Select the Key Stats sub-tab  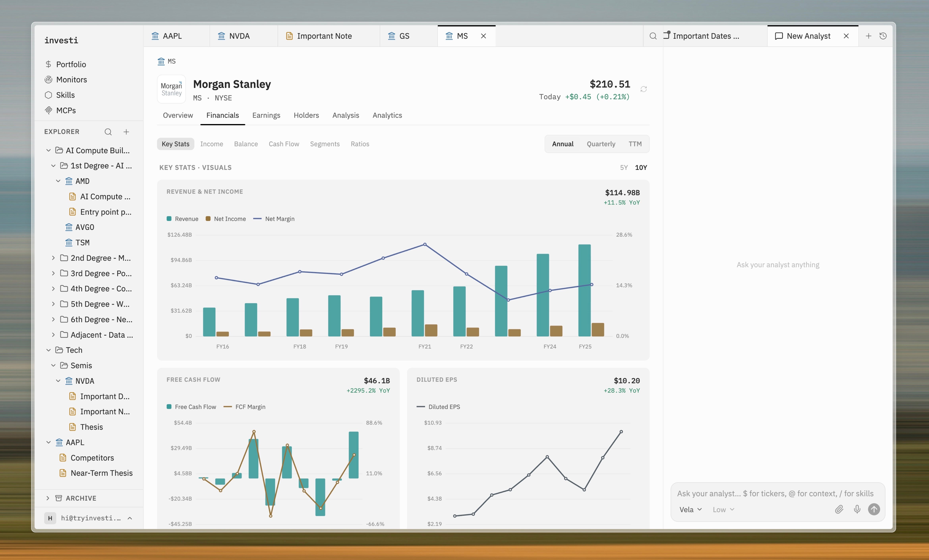(175, 144)
